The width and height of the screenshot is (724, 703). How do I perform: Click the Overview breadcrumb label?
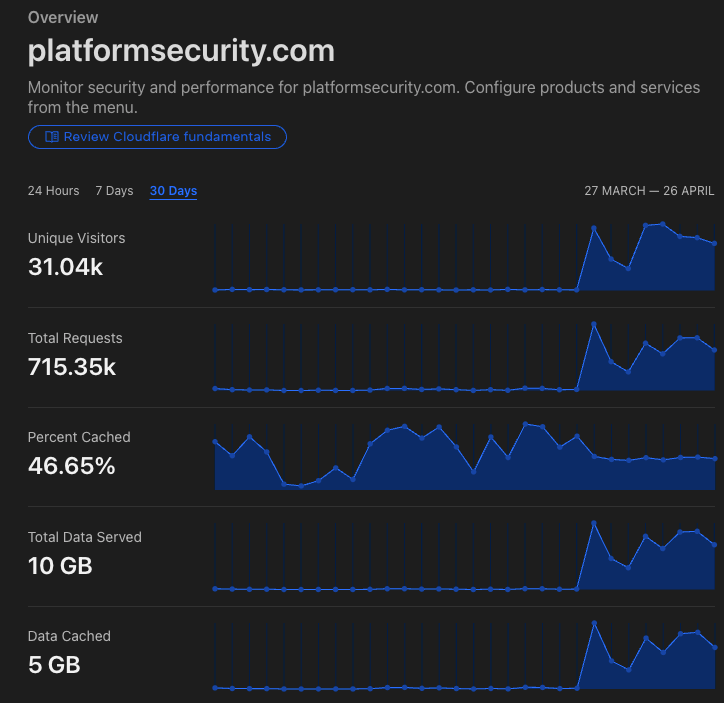point(63,18)
